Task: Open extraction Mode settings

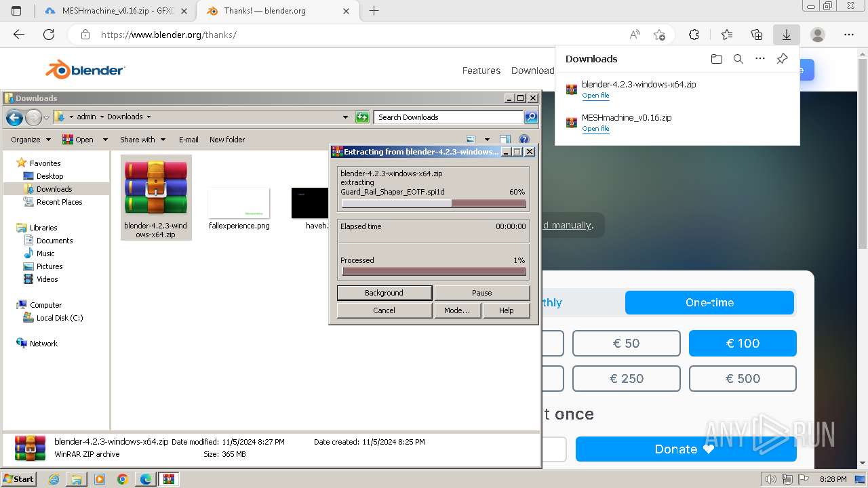Action: click(x=457, y=310)
